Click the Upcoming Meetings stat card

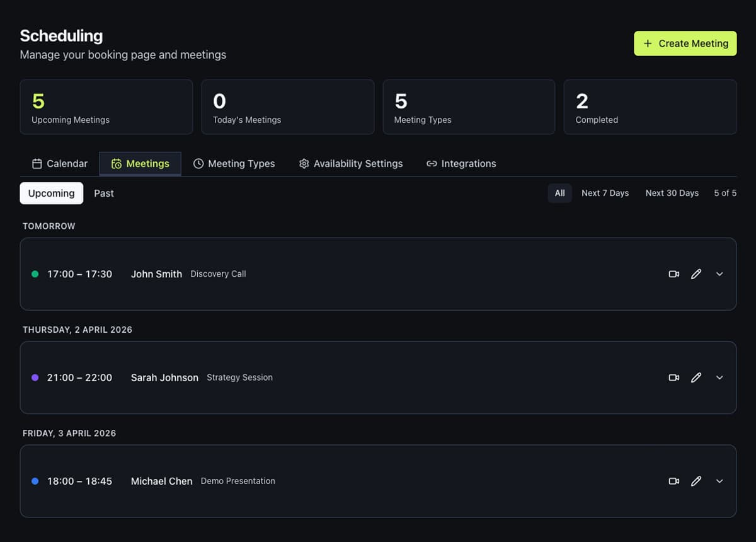pos(106,107)
